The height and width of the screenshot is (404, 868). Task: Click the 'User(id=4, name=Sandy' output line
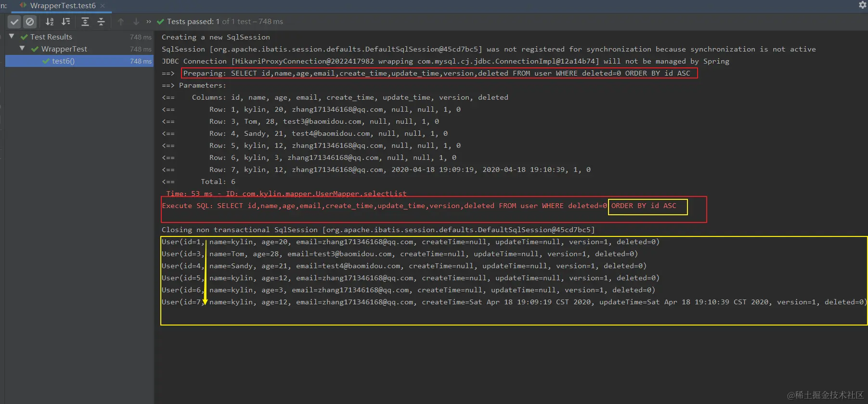pyautogui.click(x=404, y=266)
